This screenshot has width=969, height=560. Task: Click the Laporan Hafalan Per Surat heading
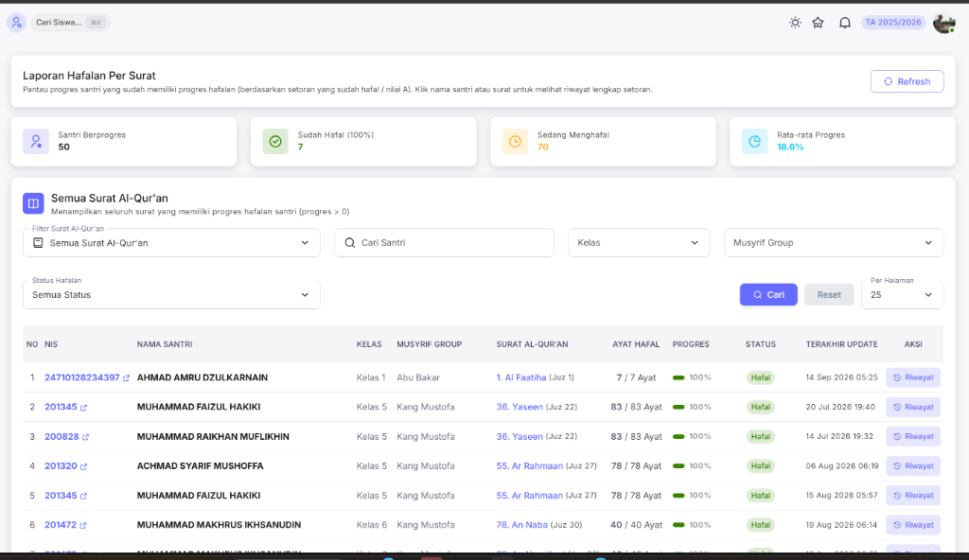[x=89, y=76]
